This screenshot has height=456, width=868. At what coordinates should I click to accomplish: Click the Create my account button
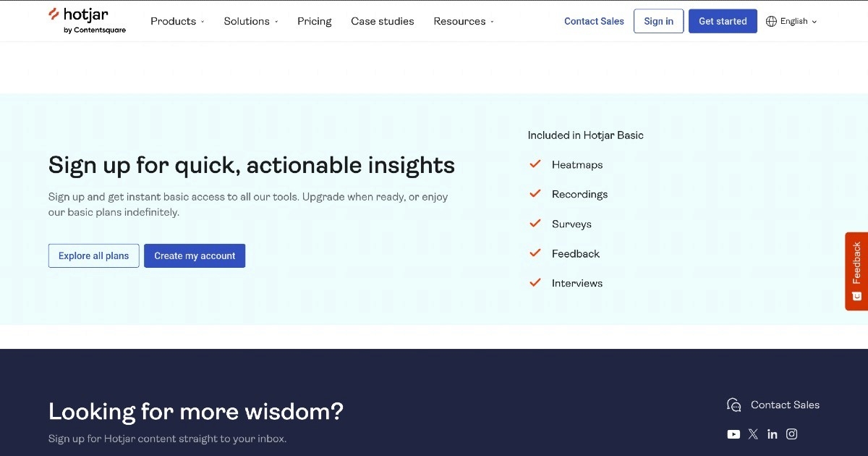[195, 256]
